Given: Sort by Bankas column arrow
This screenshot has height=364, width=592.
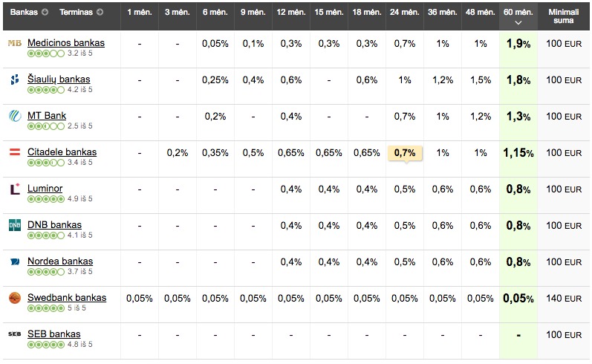Looking at the screenshot, I should click(45, 13).
